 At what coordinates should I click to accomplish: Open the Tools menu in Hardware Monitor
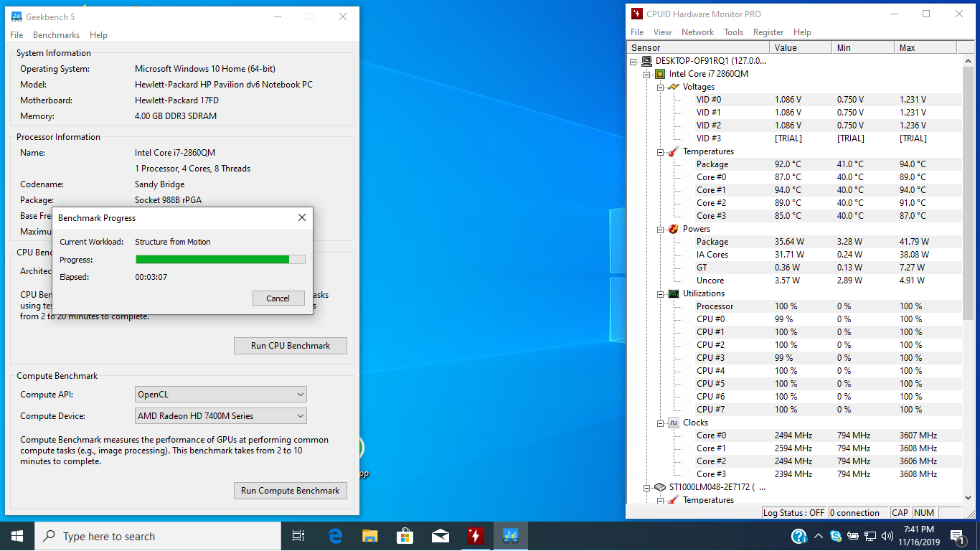[x=733, y=32]
